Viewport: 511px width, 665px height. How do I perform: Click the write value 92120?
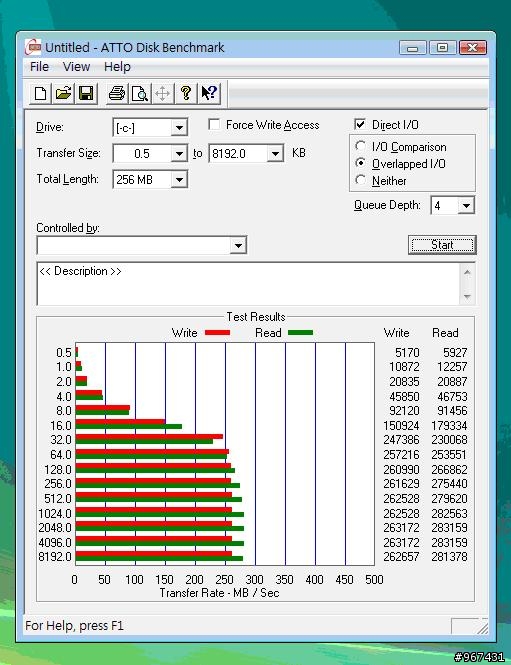(404, 411)
